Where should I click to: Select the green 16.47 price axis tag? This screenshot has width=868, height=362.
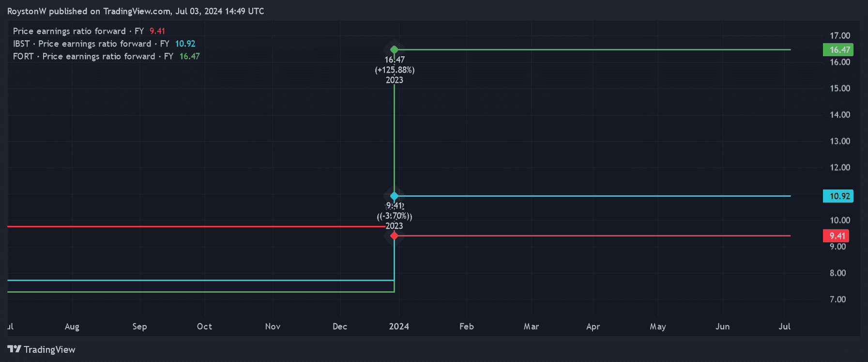pos(838,49)
